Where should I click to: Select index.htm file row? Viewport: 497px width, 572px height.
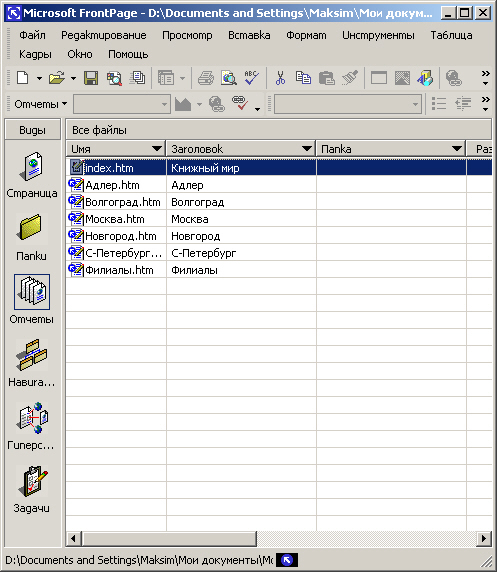point(279,168)
